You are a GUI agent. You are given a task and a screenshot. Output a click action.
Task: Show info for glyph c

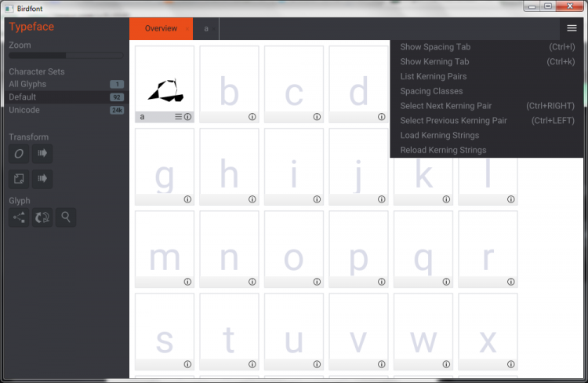(317, 117)
